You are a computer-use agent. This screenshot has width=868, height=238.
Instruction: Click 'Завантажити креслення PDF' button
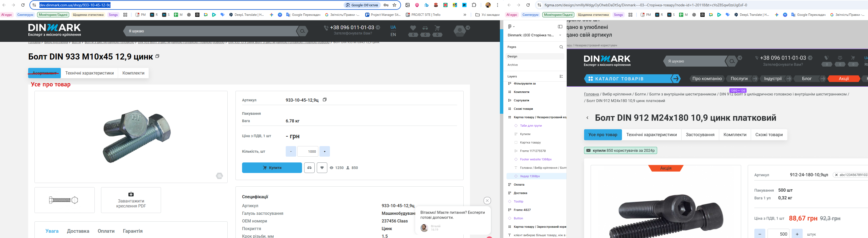(131, 200)
